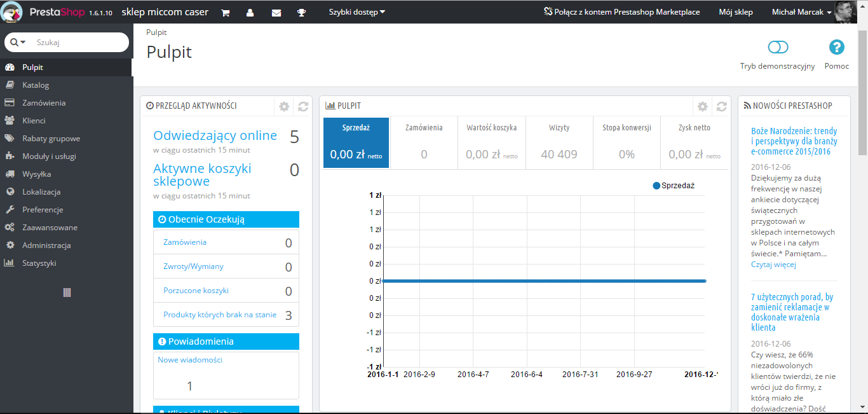
Task: Click the Statystyki bar chart icon
Action: 10,263
